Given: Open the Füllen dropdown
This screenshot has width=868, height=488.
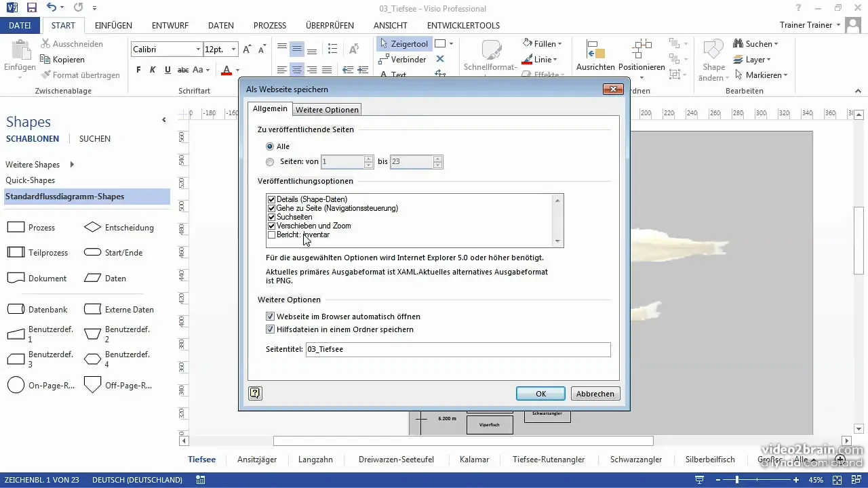Looking at the screenshot, I should pyautogui.click(x=545, y=43).
